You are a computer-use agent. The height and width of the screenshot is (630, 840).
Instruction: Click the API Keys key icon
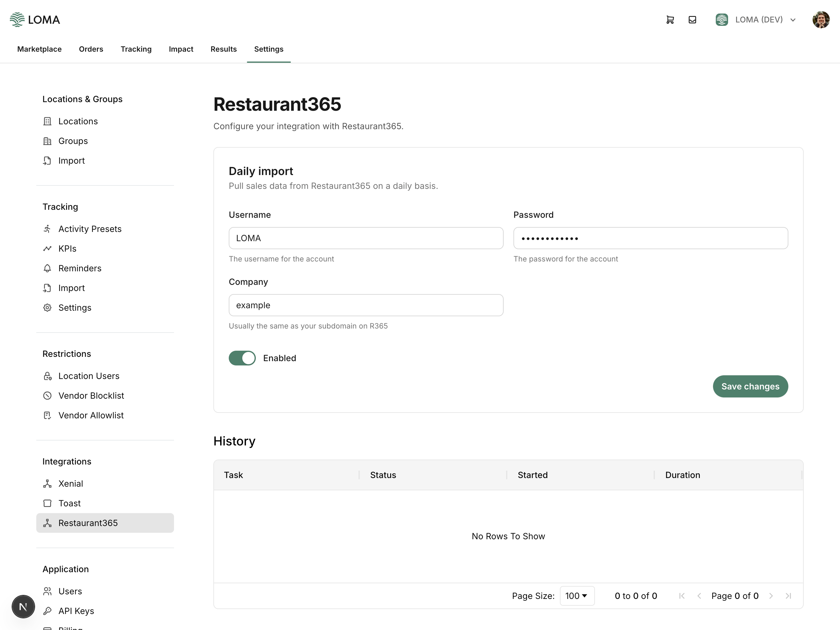[47, 611]
